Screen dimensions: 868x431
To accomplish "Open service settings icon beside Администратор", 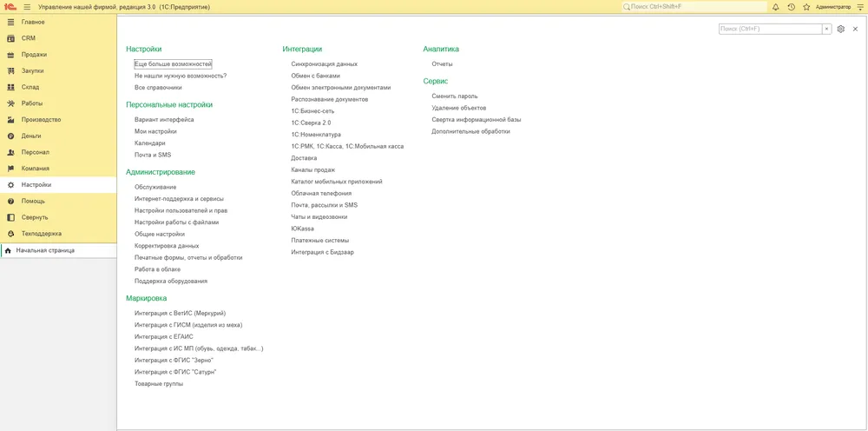I will coord(859,7).
